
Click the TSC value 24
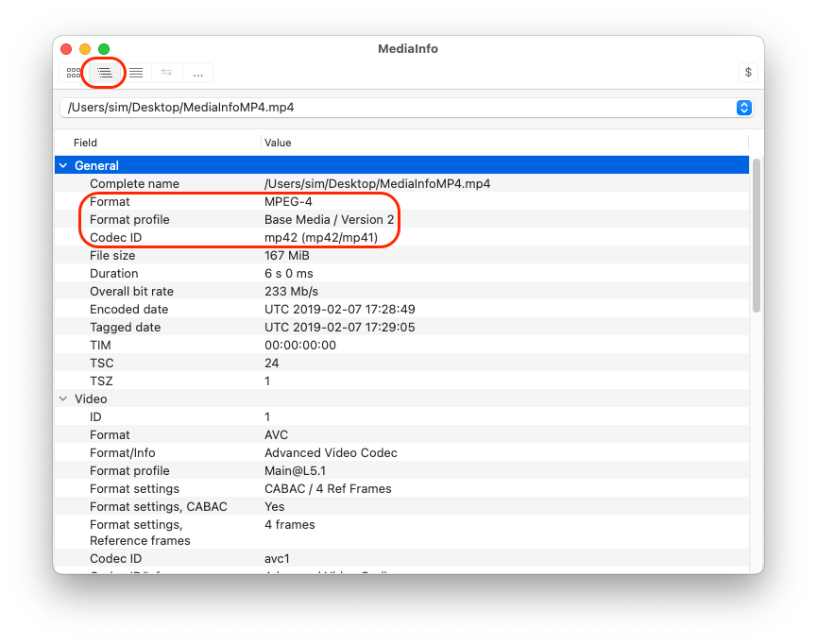point(271,364)
